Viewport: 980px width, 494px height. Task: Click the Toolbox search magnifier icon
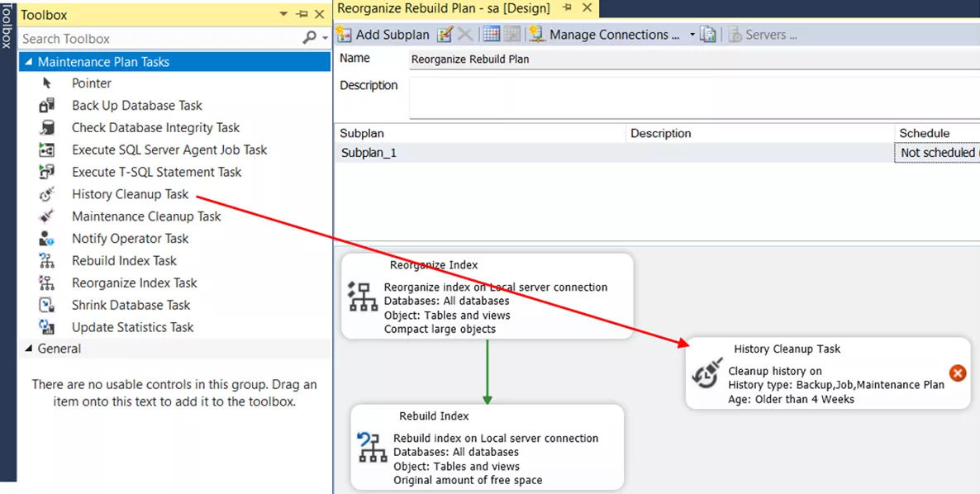point(309,38)
